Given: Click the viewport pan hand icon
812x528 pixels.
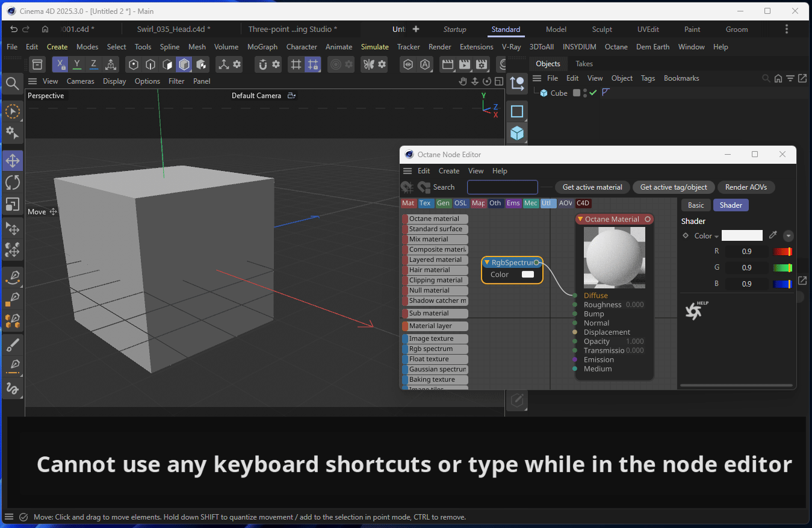Looking at the screenshot, I should 463,81.
